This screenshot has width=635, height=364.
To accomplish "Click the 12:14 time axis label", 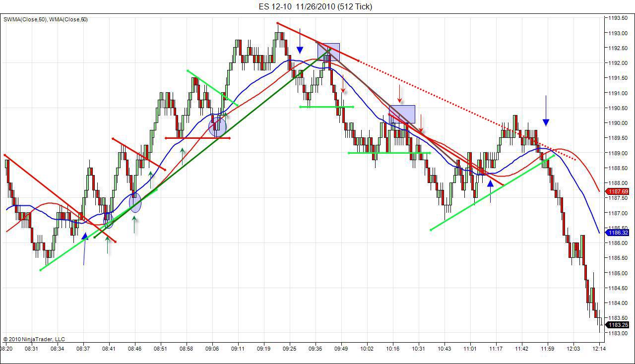I will [x=599, y=349].
